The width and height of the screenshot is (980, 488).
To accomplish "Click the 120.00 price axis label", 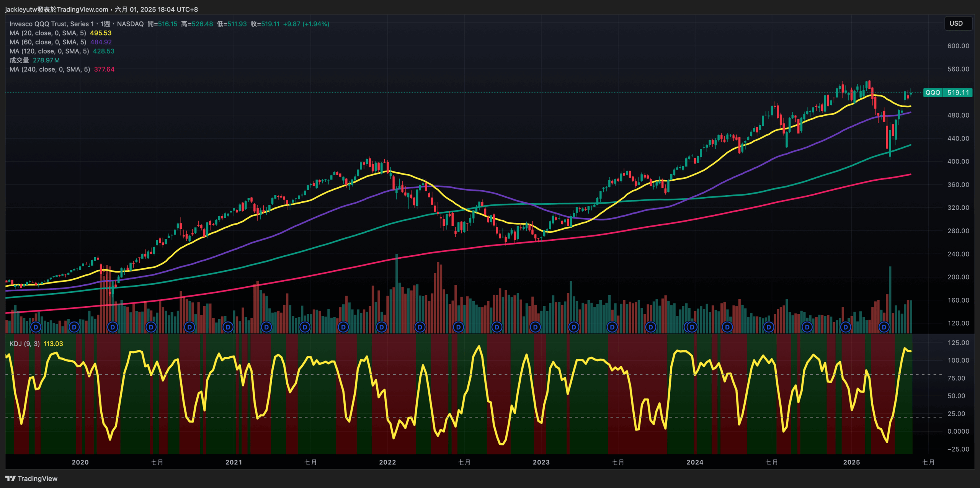I will click(x=958, y=323).
